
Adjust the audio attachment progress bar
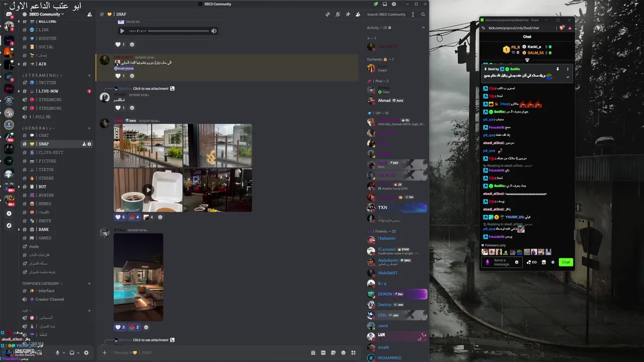coord(179,31)
